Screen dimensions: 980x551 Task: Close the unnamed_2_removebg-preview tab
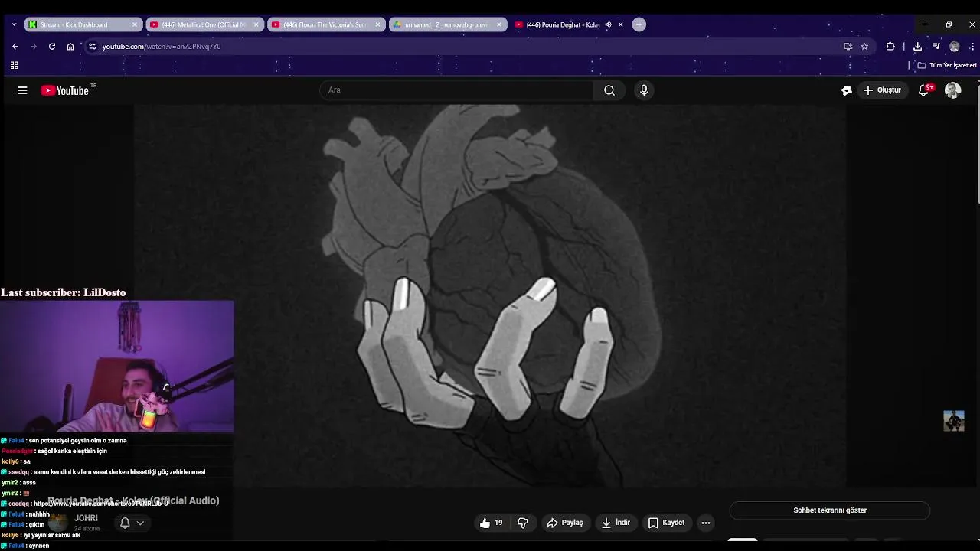point(499,24)
